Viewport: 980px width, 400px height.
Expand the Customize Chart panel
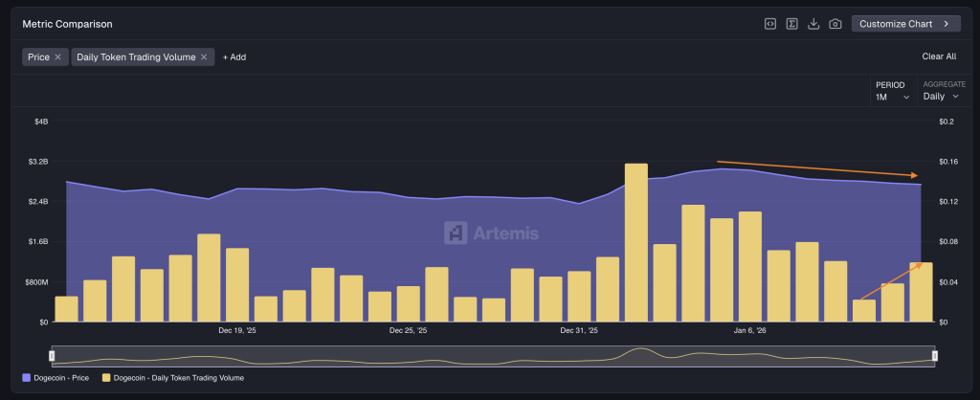click(x=905, y=24)
